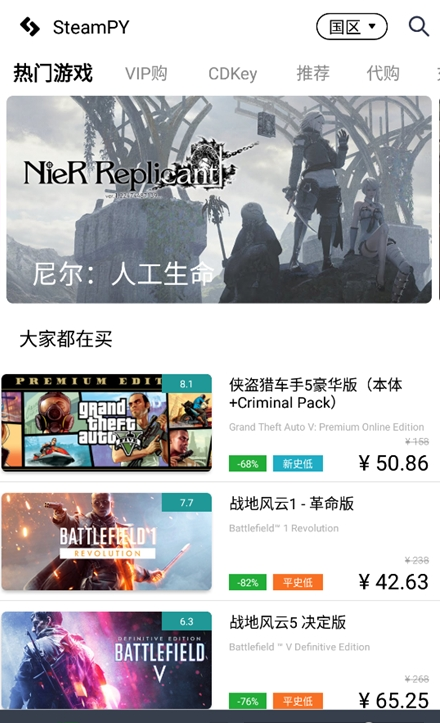
Task: Switch to the VIP购 tab
Action: (x=146, y=73)
